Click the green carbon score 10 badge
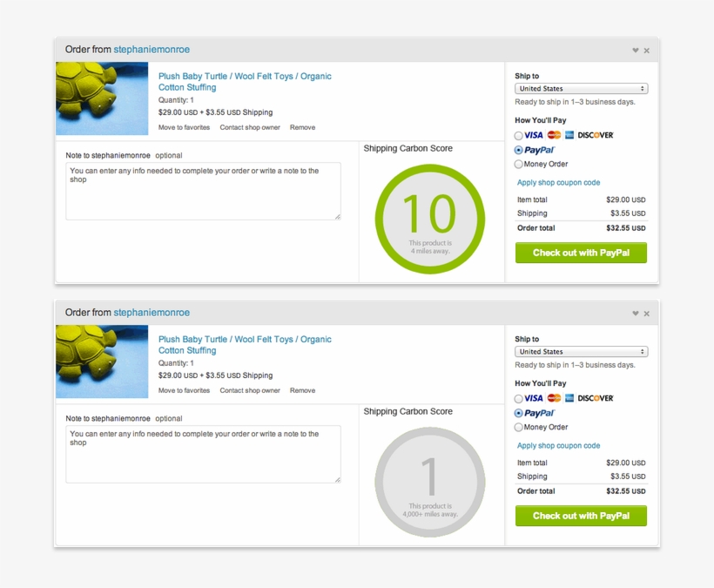This screenshot has width=714, height=588. (x=430, y=219)
